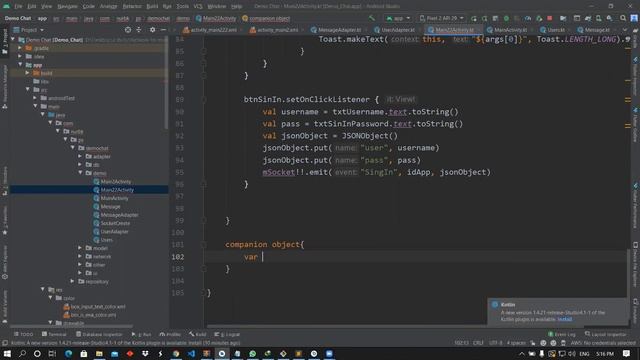The image size is (640, 360).
Task: Open the Logcat tool window
Action: pos(227,334)
